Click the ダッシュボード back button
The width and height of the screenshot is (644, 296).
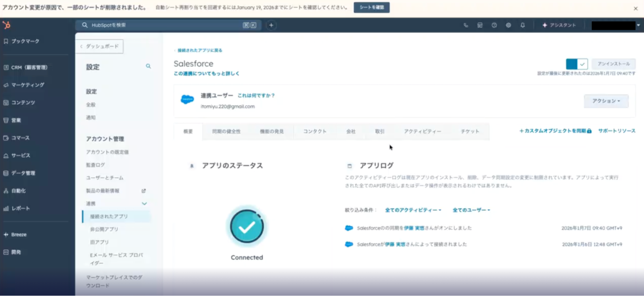tap(100, 46)
